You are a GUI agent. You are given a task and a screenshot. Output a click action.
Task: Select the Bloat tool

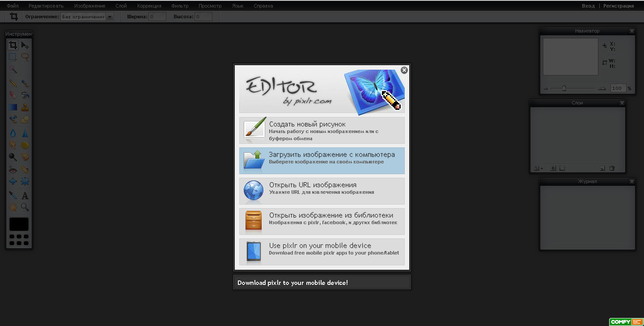tap(13, 182)
